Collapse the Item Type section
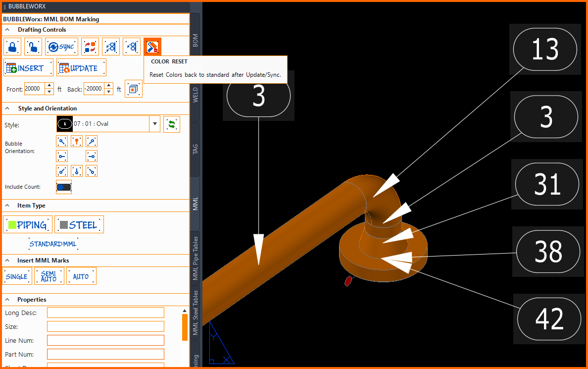588x369 pixels. click(x=7, y=206)
